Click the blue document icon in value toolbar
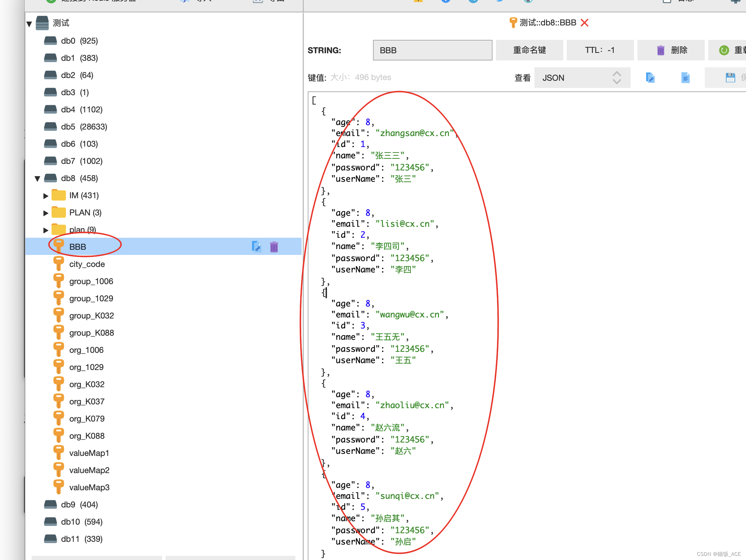This screenshot has height=560, width=746. (685, 78)
